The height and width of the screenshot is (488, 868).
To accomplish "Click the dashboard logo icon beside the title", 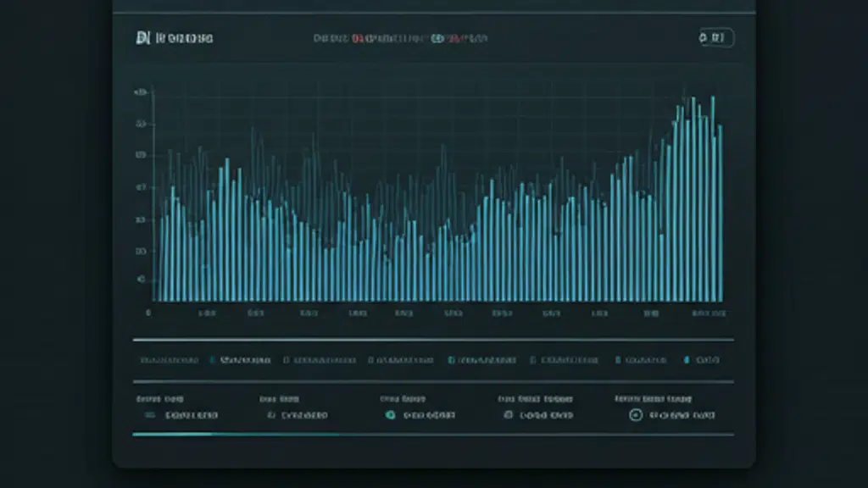I will (x=142, y=38).
